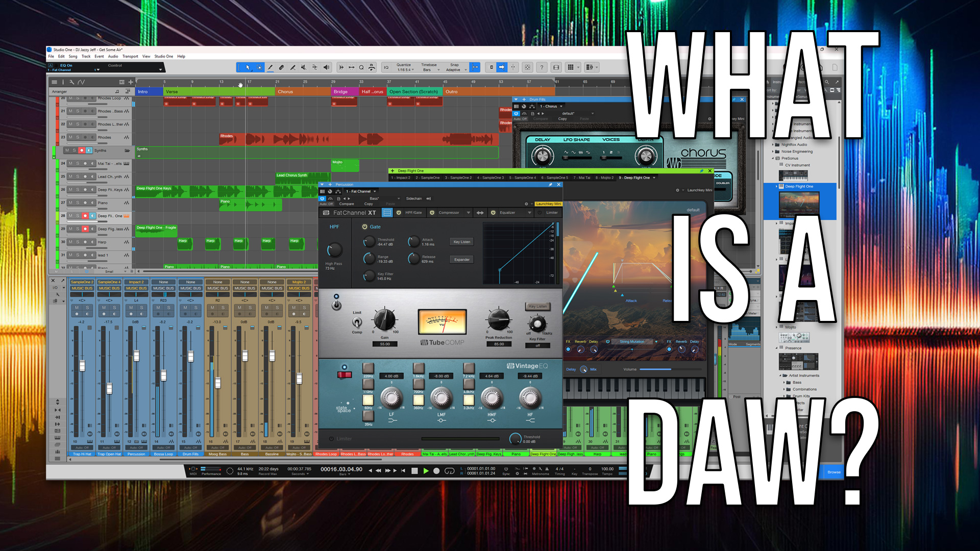Open the Help menu

(x=181, y=57)
